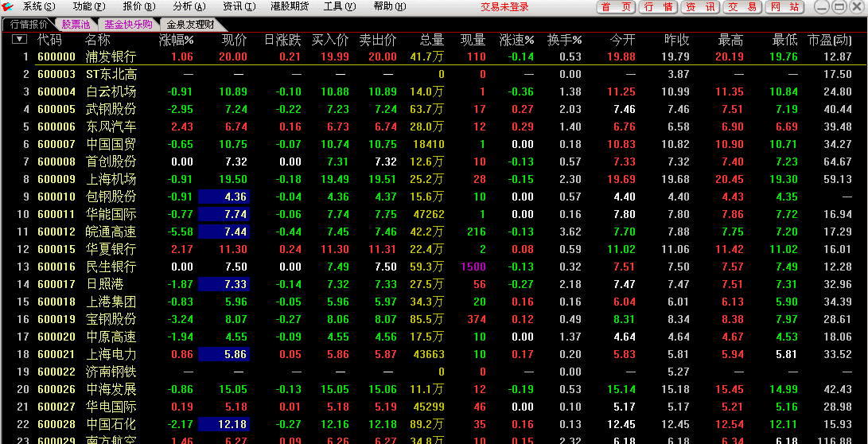Click the 换手% column header
The height and width of the screenshot is (444, 868).
(x=564, y=40)
